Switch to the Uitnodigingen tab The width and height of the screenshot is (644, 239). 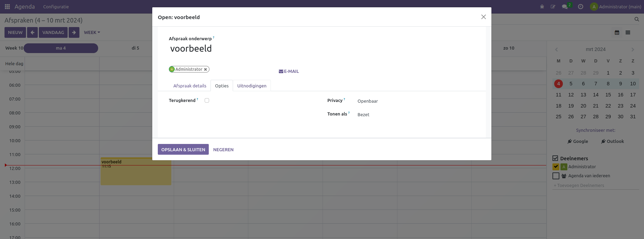point(252,86)
